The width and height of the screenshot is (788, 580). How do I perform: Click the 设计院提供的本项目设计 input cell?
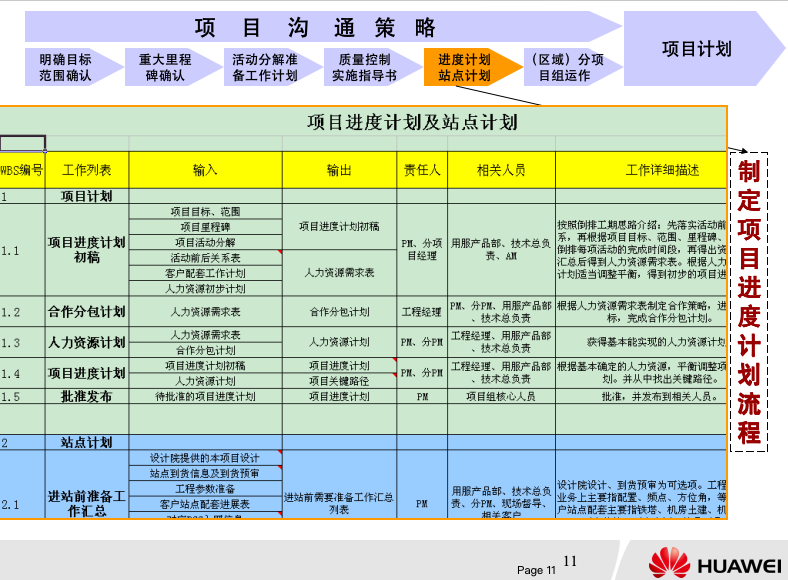[x=206, y=458]
